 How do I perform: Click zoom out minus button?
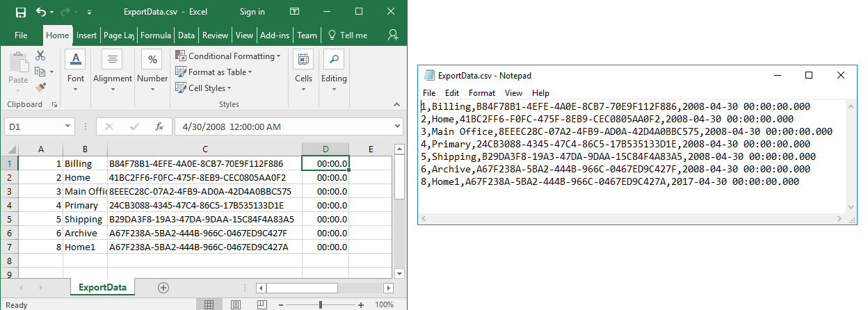pos(282,304)
